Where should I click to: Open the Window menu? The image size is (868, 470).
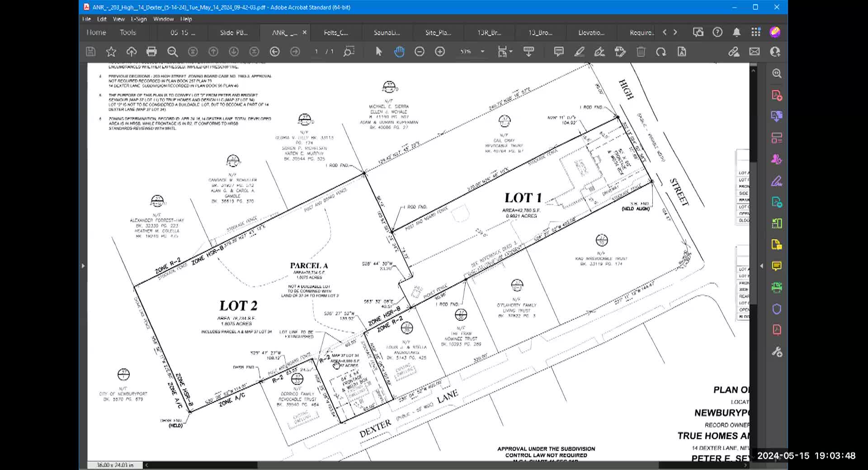(x=163, y=19)
